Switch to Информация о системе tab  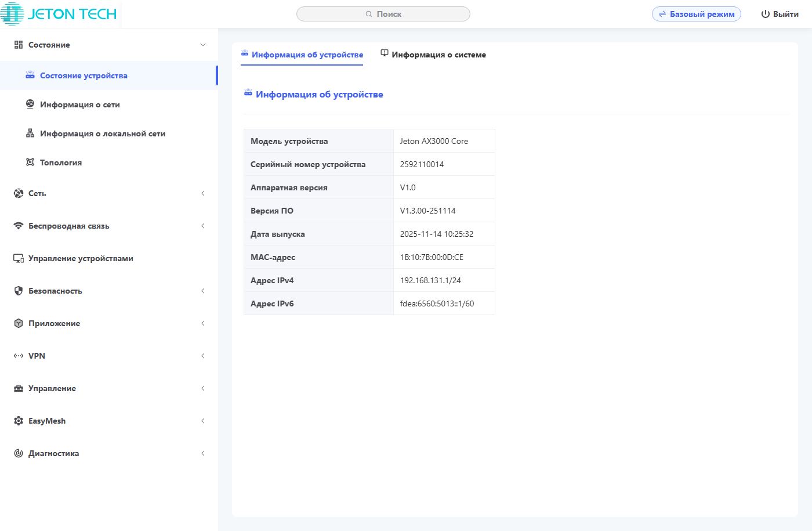433,55
